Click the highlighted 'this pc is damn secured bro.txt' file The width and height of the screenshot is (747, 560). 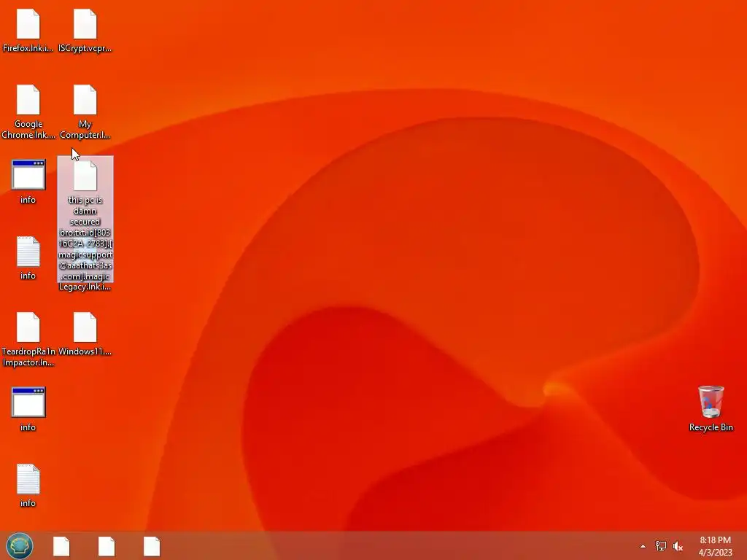pyautogui.click(x=85, y=218)
